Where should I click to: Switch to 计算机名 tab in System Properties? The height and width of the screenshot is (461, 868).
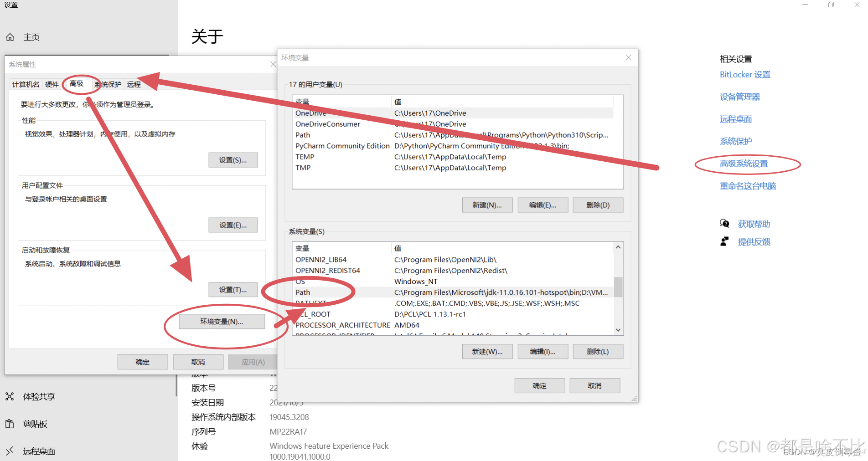26,84
